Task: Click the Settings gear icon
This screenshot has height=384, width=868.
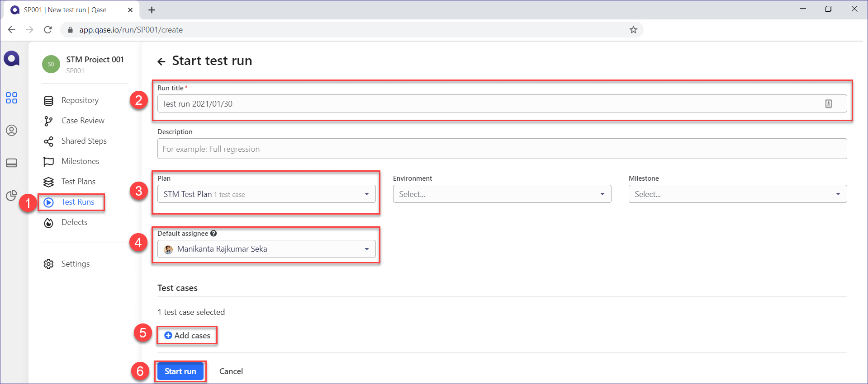Action: click(x=48, y=264)
